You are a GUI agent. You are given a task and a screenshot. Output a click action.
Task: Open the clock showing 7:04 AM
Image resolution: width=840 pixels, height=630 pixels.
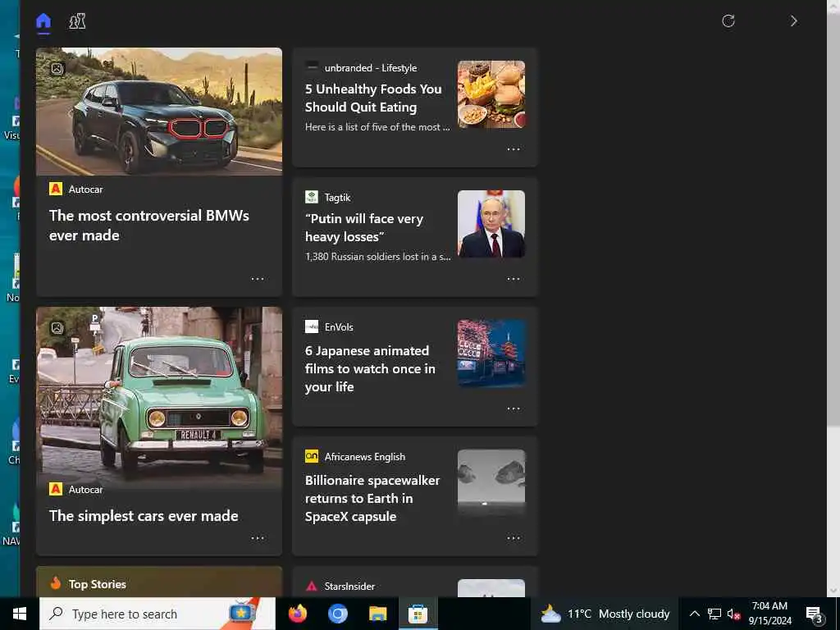(x=769, y=614)
